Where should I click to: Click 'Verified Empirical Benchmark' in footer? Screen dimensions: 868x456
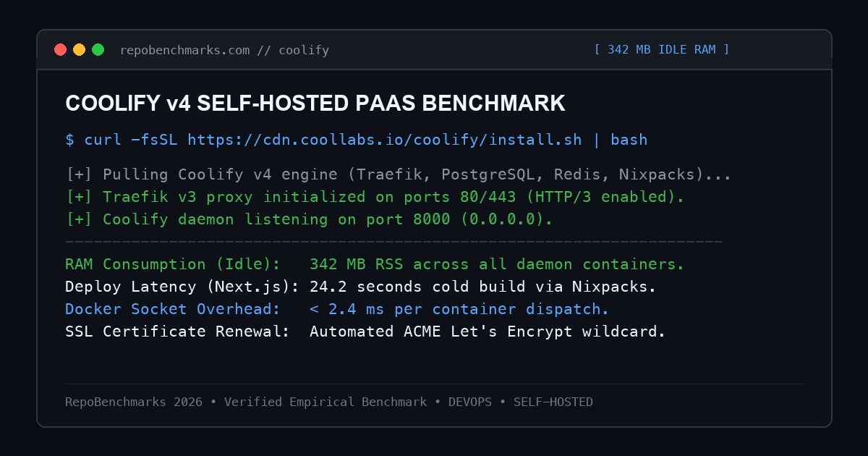click(x=325, y=402)
